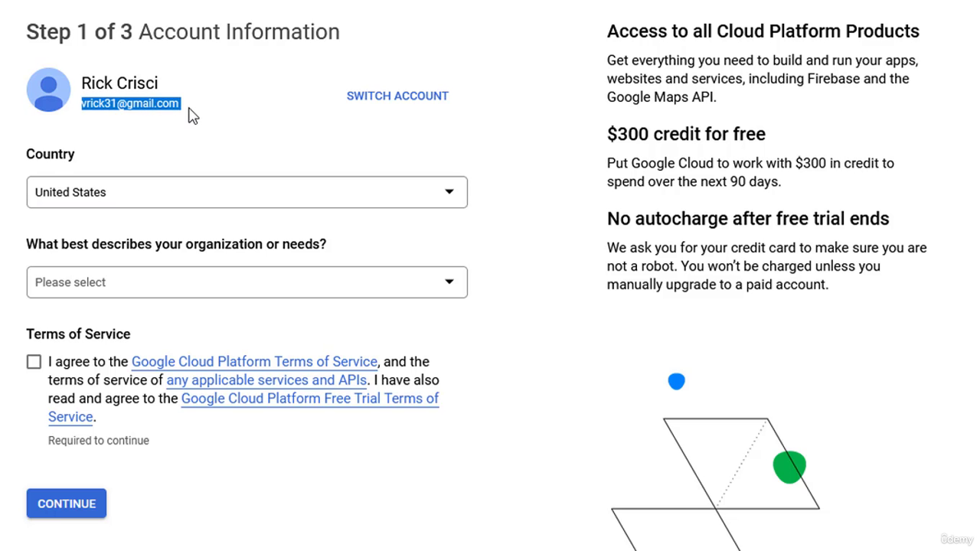Open the organization or needs dropdown

tap(247, 282)
